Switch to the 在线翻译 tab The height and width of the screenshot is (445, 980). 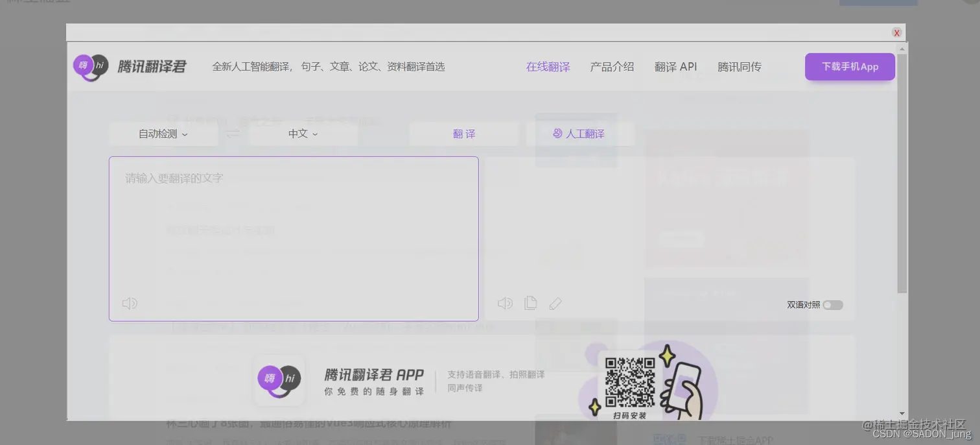coord(548,67)
